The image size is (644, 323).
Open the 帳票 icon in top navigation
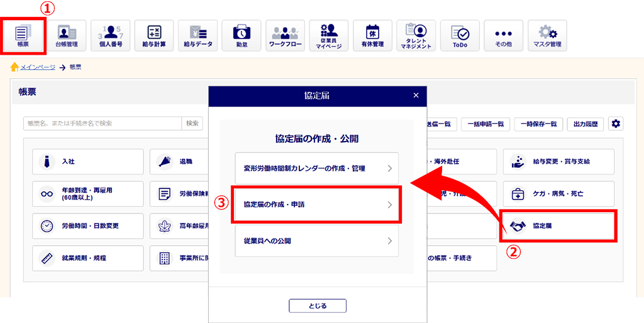(x=23, y=37)
